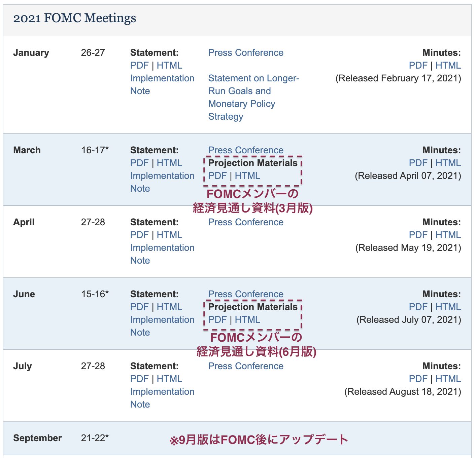
Task: Open June Minutes PDF link
Action: coord(418,307)
